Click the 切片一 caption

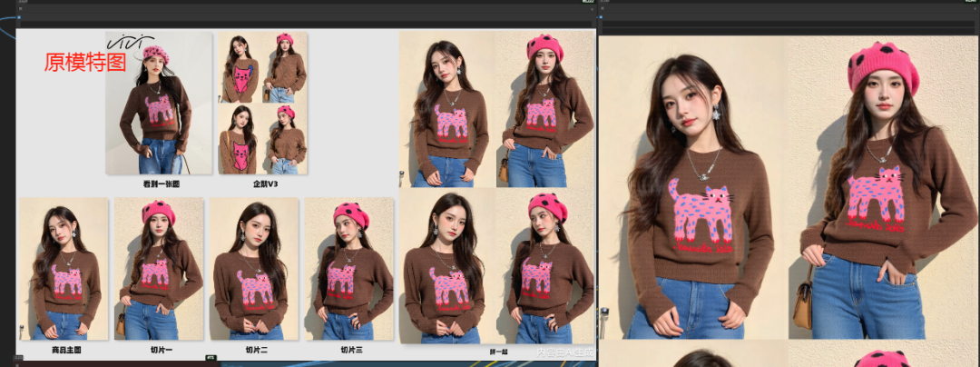point(161,350)
